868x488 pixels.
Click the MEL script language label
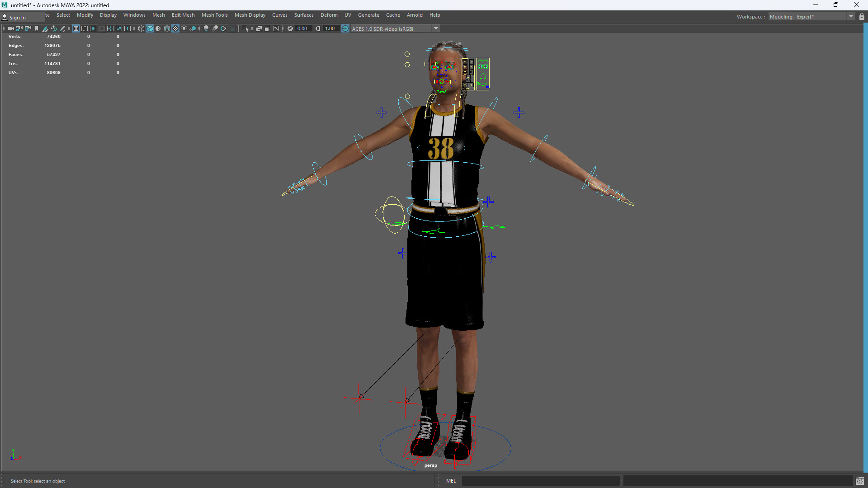point(451,481)
